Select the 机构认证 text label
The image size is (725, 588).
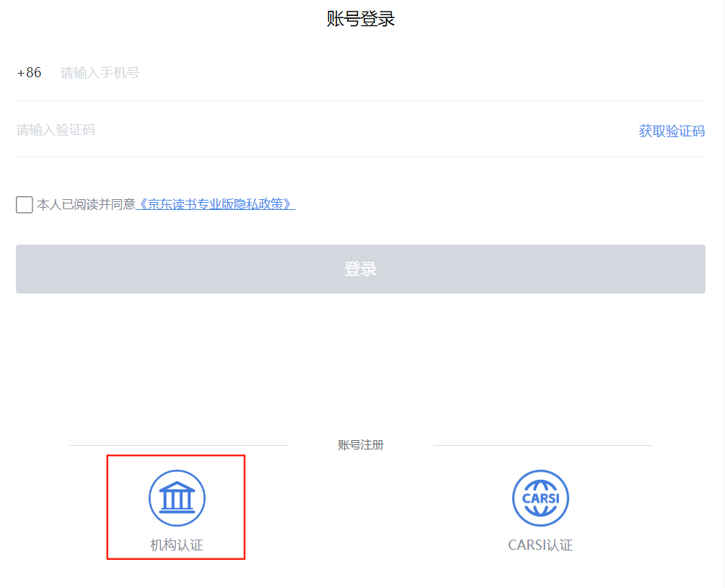click(x=177, y=545)
